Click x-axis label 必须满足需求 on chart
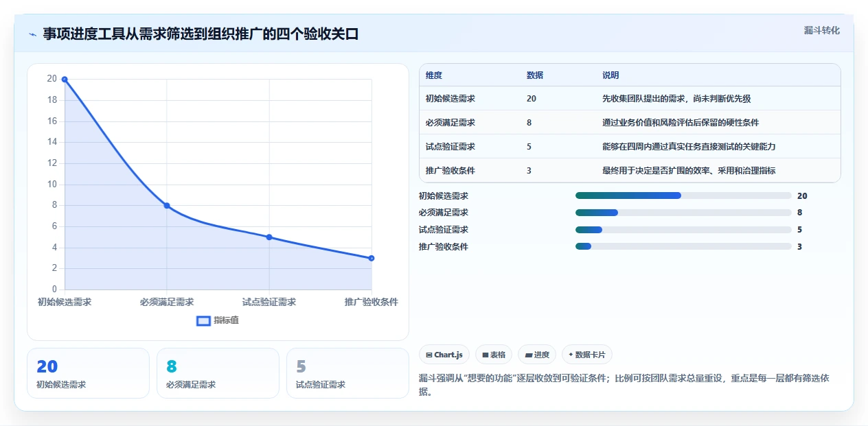Image resolution: width=868 pixels, height=426 pixels. [x=167, y=302]
